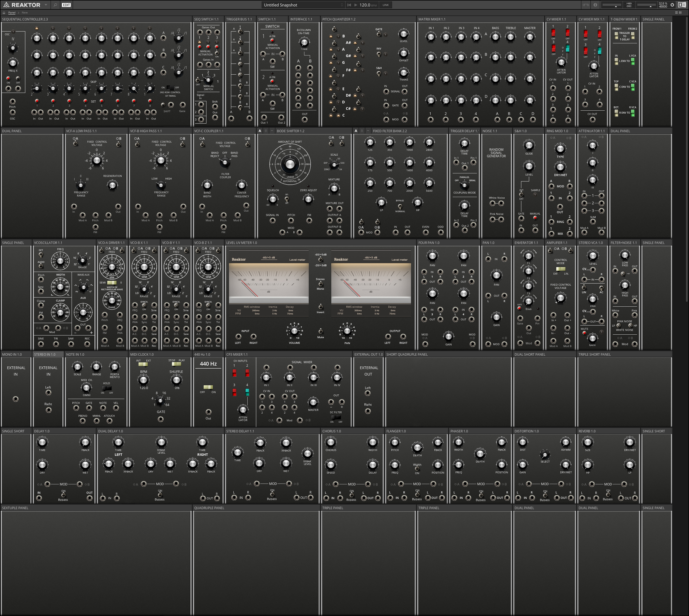Toggle Sequential Controller 3rd row control switch
Screen dimensions: 689x616
(x=170, y=87)
